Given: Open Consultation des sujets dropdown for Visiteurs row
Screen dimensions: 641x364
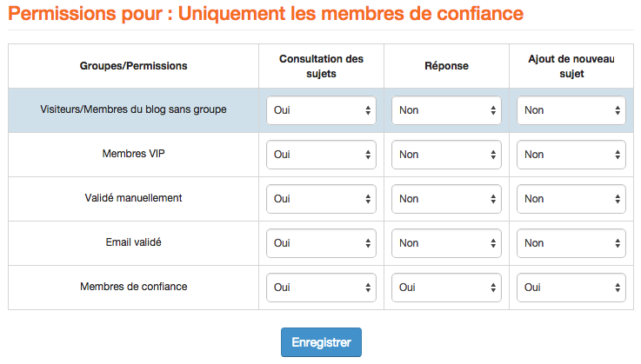Looking at the screenshot, I should coord(321,110).
